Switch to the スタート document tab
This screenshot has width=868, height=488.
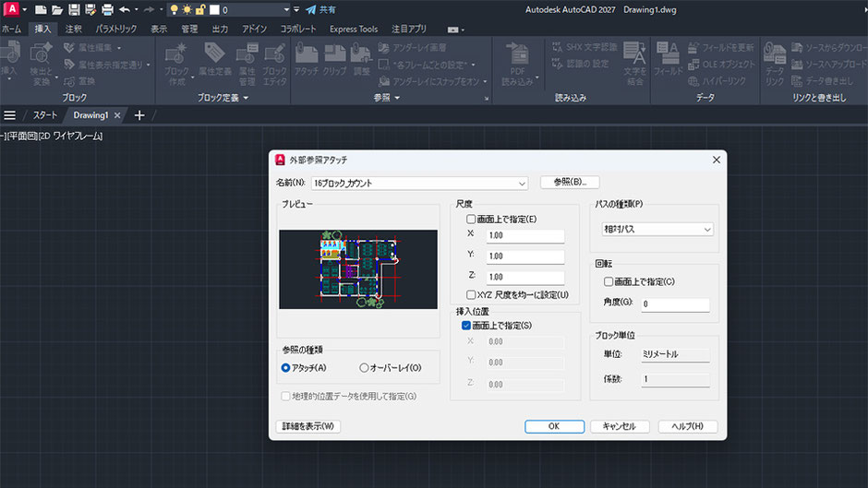[x=45, y=115]
